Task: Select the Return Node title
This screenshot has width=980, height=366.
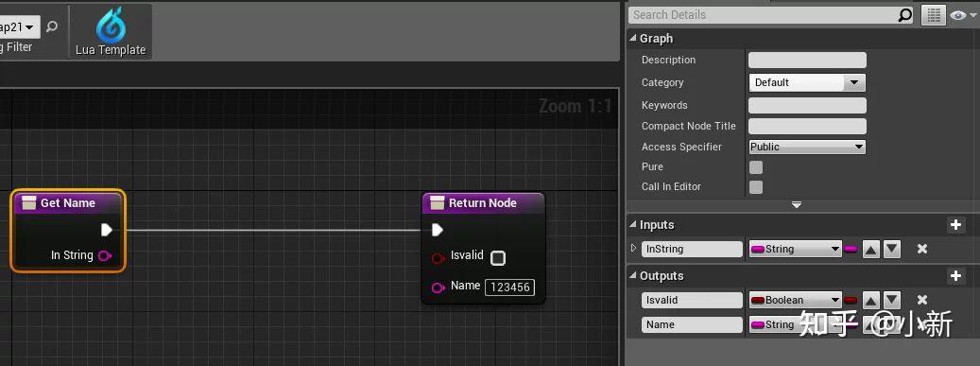Action: [483, 202]
